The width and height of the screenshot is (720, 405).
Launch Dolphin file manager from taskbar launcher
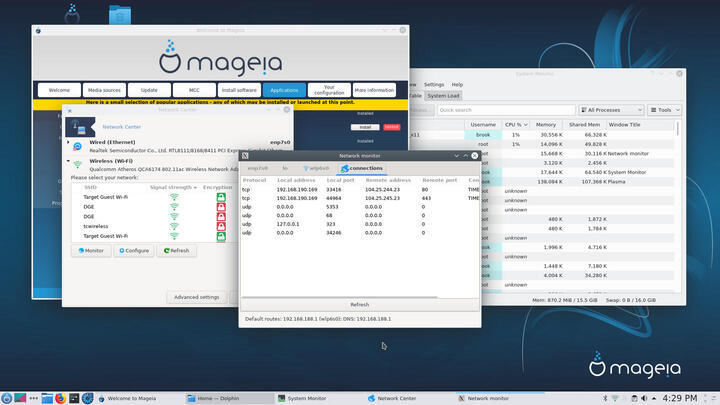point(47,398)
